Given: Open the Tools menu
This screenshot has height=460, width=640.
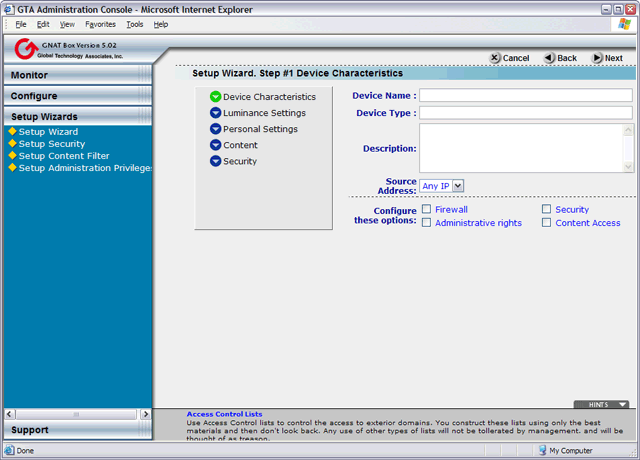Looking at the screenshot, I should pyautogui.click(x=135, y=24).
